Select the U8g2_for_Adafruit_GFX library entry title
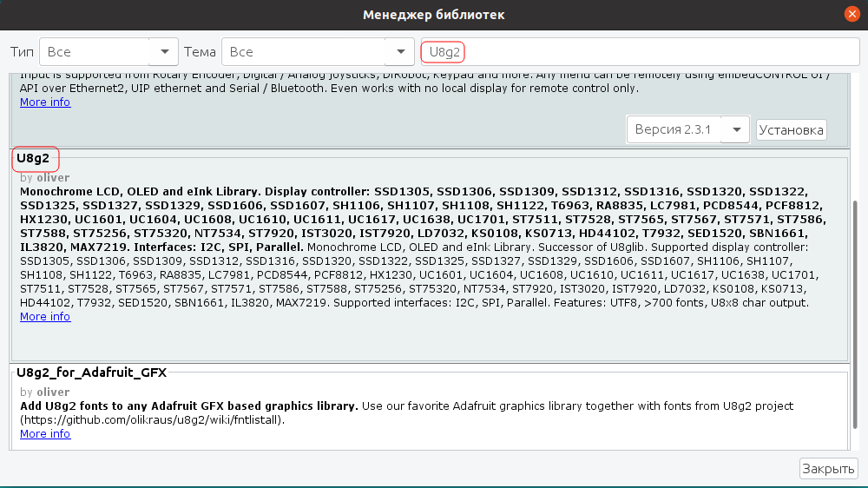Viewport: 868px width, 488px height. (91, 373)
